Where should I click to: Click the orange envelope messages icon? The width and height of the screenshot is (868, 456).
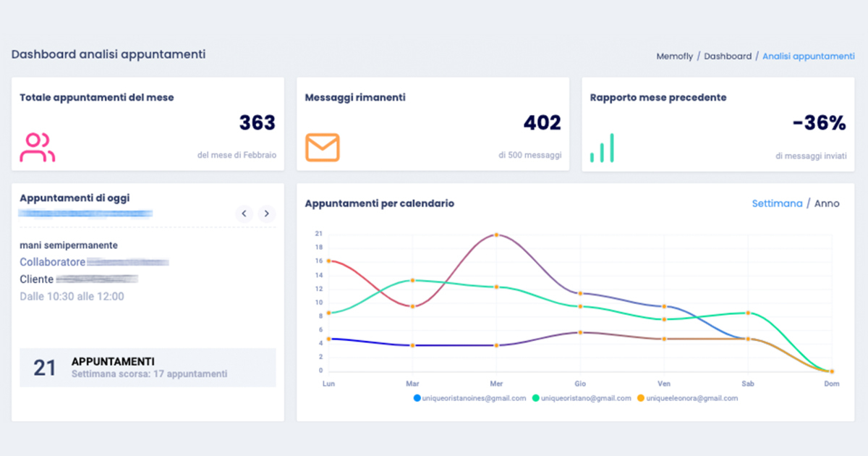(x=322, y=148)
